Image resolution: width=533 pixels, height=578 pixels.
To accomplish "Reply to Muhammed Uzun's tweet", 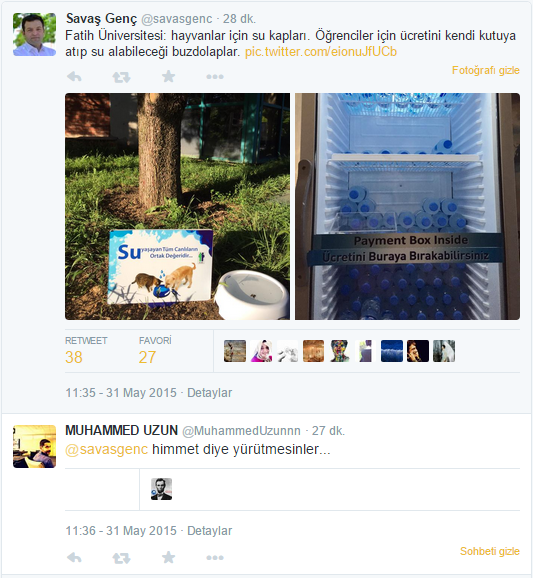I will click(74, 558).
